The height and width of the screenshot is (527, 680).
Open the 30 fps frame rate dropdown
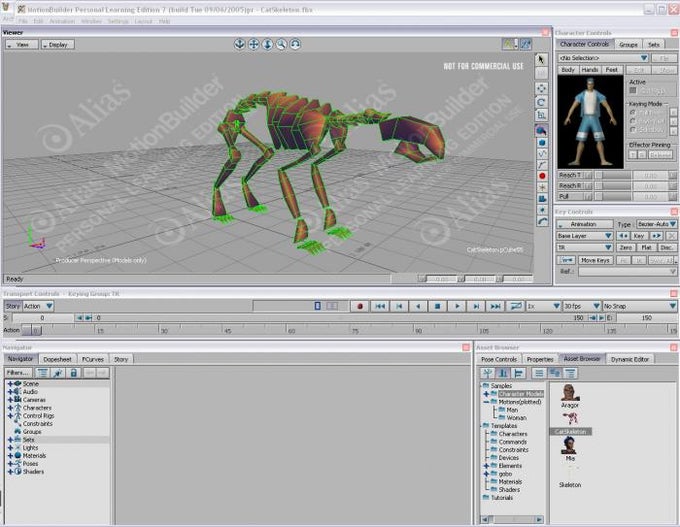click(582, 306)
